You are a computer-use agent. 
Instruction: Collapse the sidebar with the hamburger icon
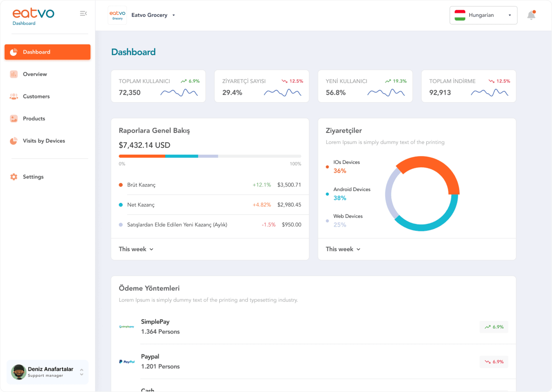[x=83, y=13]
